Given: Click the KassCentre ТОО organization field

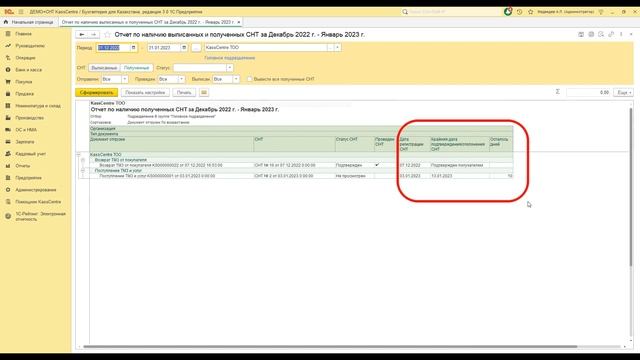Looking at the screenshot, I should 266,48.
